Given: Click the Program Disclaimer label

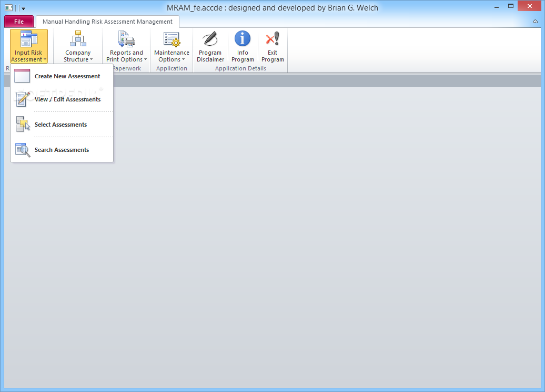Looking at the screenshot, I should (x=210, y=56).
